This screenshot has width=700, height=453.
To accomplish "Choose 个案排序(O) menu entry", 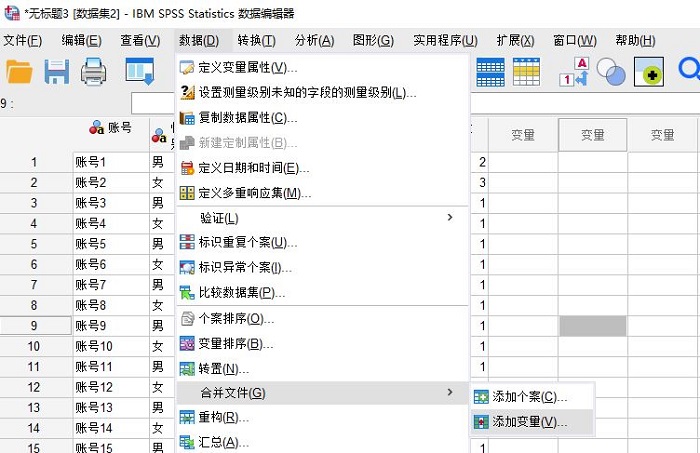I will coord(236,319).
